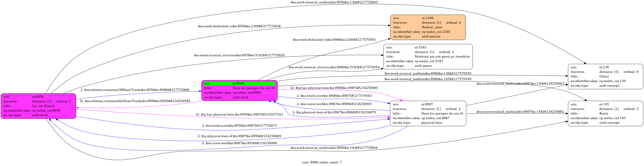Image resolution: width=644 pixels, height=166 pixels.
Task: Select top musical_medium label oi:8956 to oi:136
Action: (x=334, y=2)
